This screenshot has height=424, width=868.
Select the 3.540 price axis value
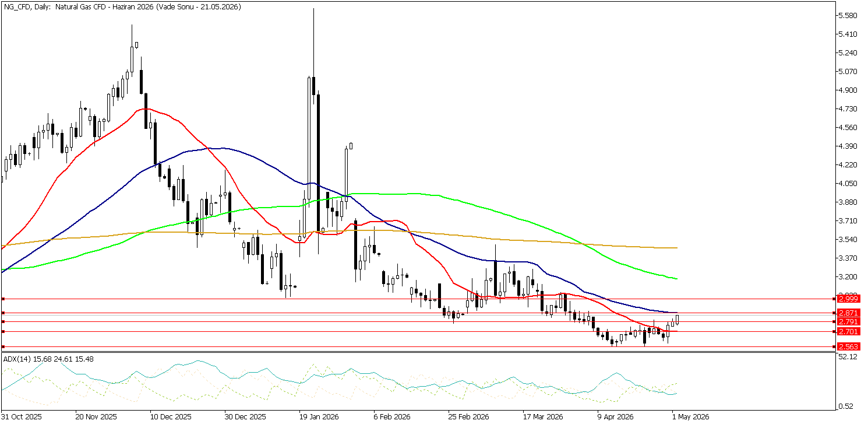(x=848, y=239)
